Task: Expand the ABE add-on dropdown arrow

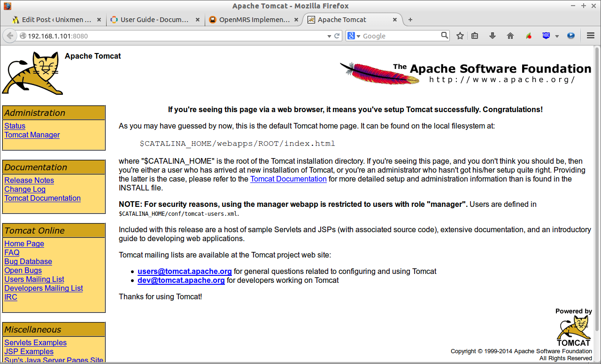Action: [557, 36]
